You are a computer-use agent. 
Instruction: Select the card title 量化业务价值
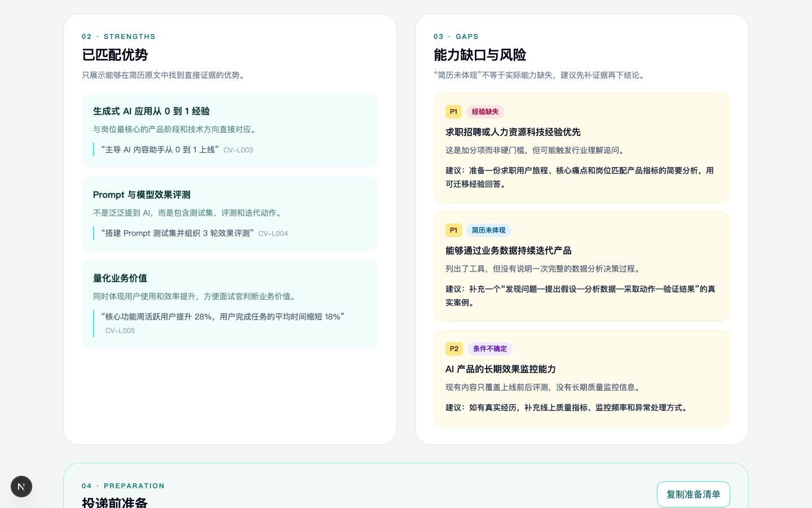120,278
